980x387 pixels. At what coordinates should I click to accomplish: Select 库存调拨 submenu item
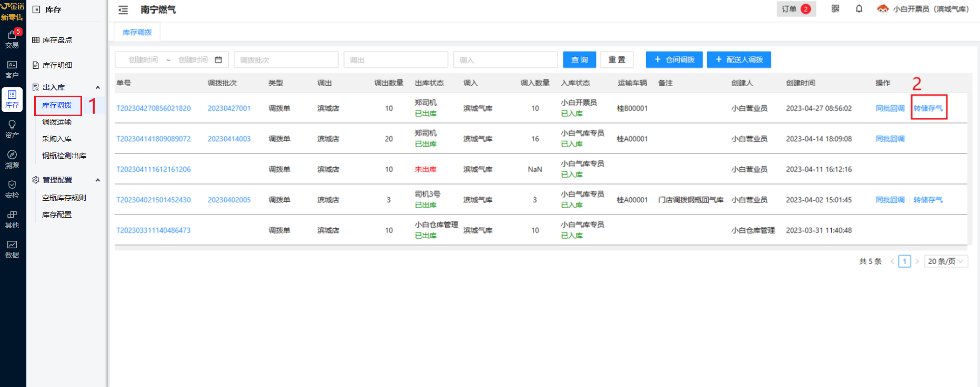[x=57, y=105]
